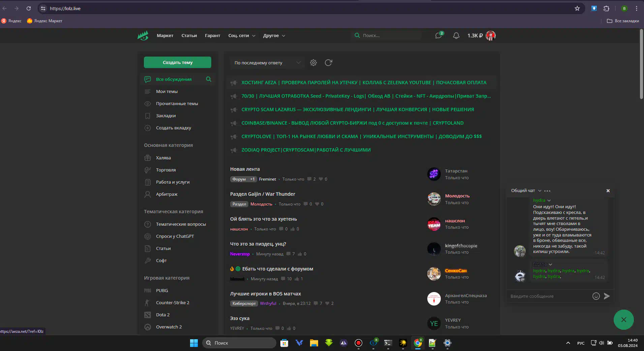This screenshot has width=644, height=351.
Task: Open the emoji picker in chat
Action: tap(596, 296)
